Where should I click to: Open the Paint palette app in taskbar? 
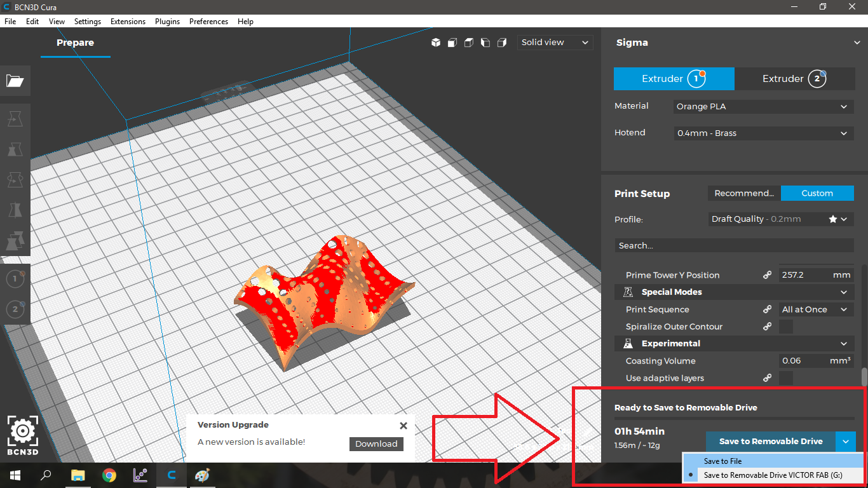[201, 475]
